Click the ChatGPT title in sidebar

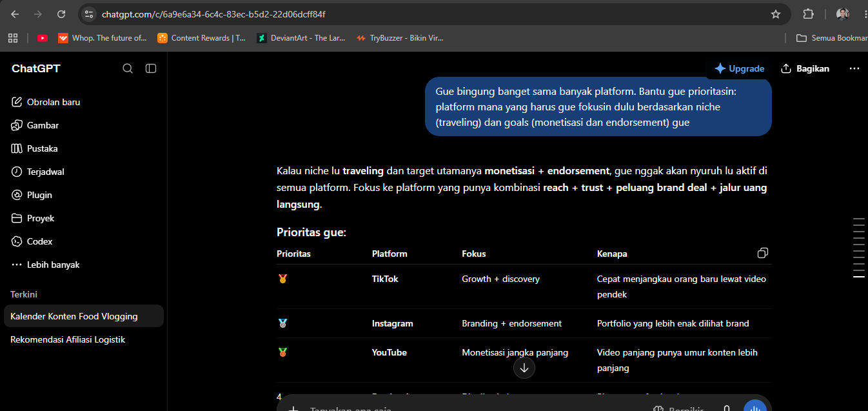point(36,68)
